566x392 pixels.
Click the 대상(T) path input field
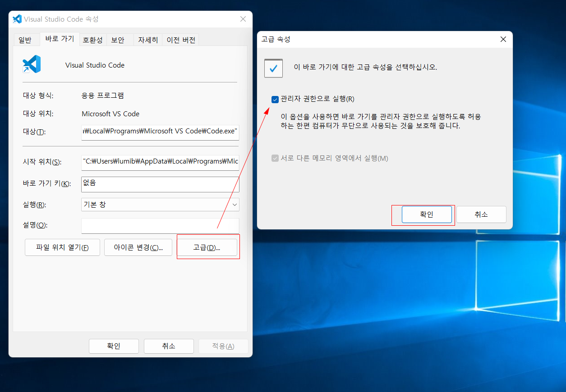[x=160, y=132]
